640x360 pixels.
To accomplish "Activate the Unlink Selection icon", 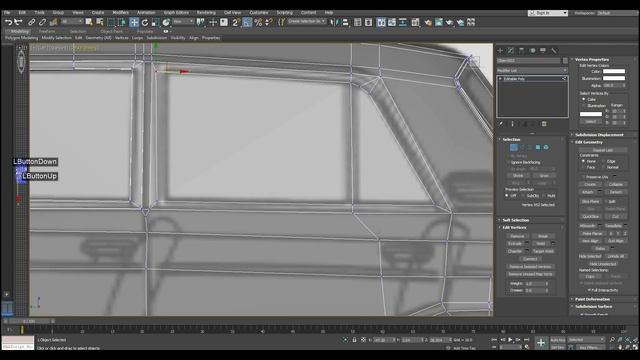I will [x=42, y=22].
